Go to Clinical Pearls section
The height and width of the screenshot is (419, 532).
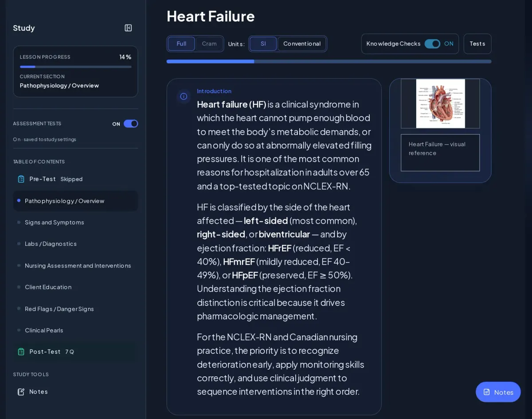(x=75, y=330)
